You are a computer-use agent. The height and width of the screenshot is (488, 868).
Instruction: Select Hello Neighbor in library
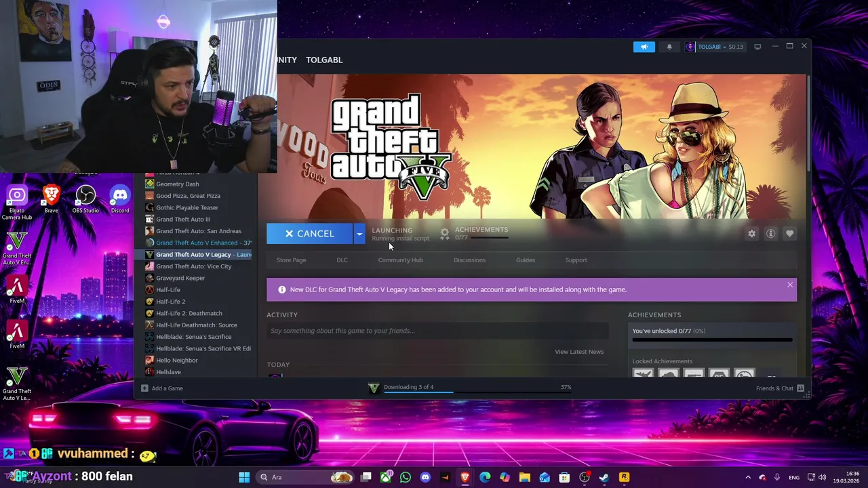click(x=177, y=360)
